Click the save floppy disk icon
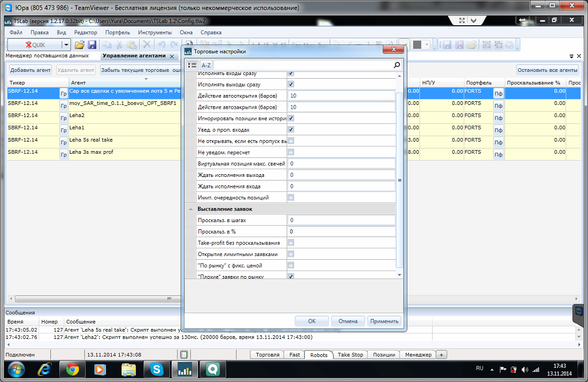 92,45
